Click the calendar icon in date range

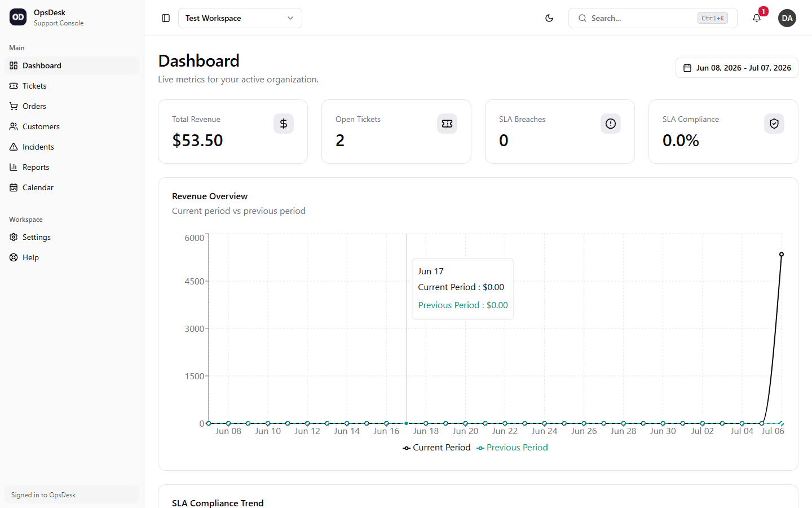tap(687, 68)
